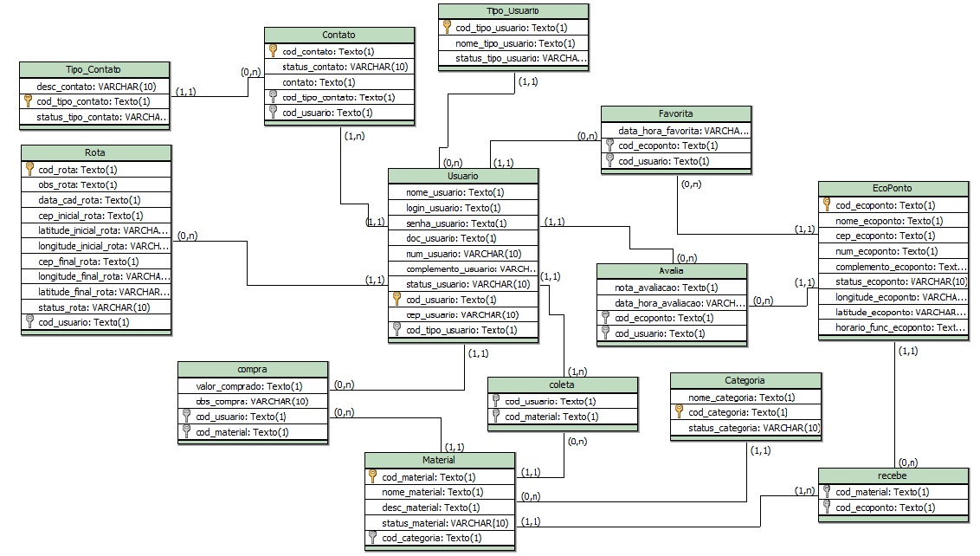The height and width of the screenshot is (556, 980).
Task: Select the key icon for cod_material in recebe
Action: click(827, 492)
